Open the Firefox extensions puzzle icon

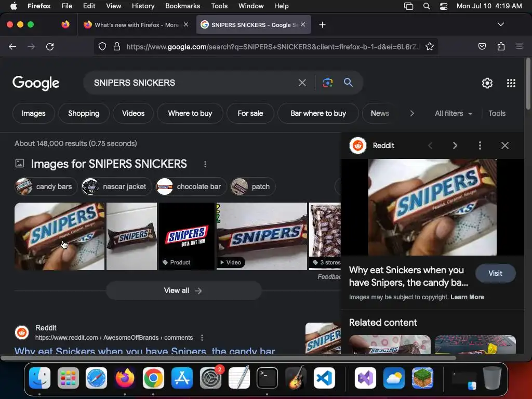point(501,46)
